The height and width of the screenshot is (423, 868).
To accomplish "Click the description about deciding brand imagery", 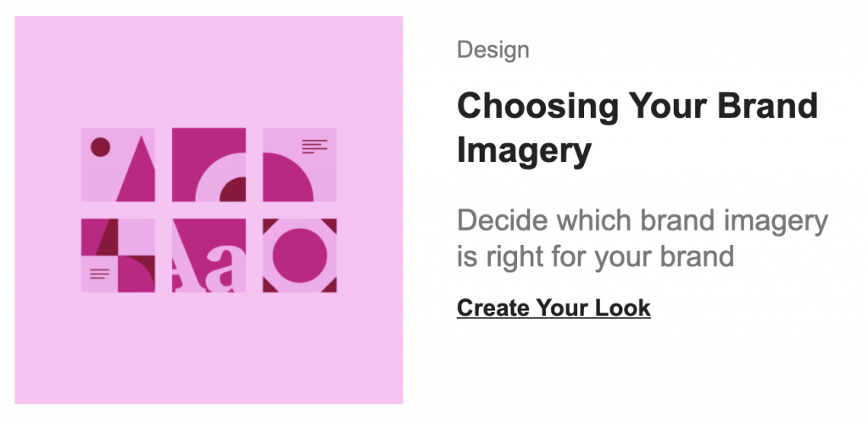I will tap(643, 239).
